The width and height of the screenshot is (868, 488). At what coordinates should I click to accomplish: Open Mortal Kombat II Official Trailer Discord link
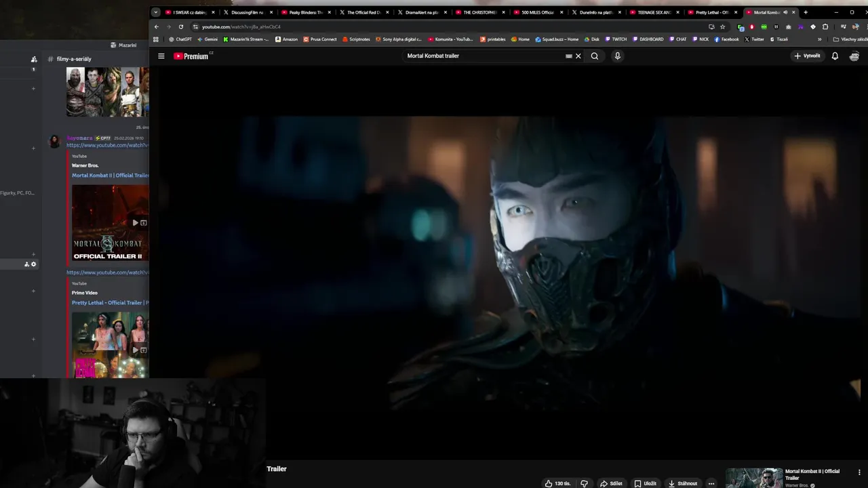click(x=111, y=176)
